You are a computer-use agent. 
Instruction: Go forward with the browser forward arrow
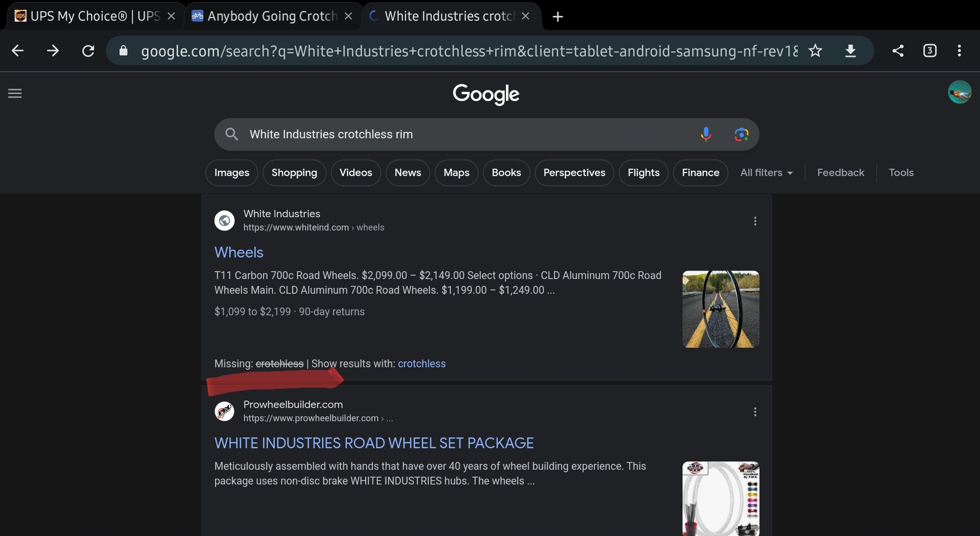coord(53,51)
